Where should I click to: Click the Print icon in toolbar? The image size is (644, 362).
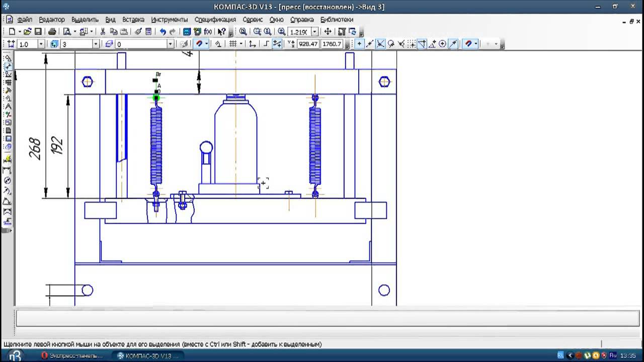52,32
